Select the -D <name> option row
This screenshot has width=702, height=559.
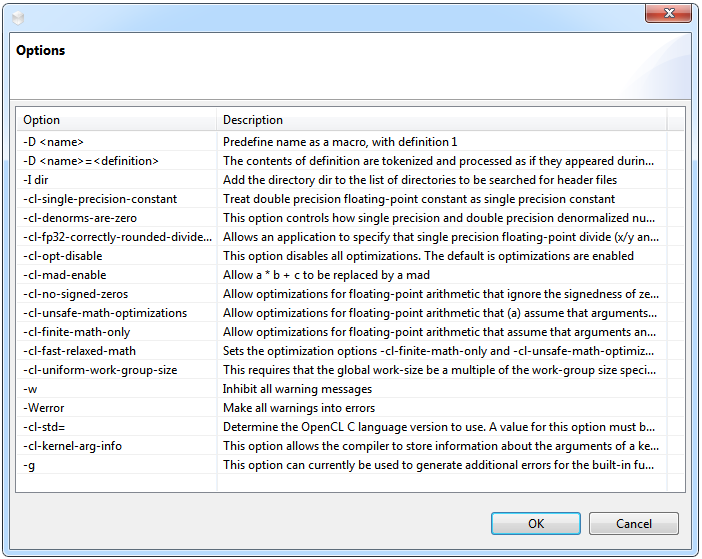tap(53, 142)
